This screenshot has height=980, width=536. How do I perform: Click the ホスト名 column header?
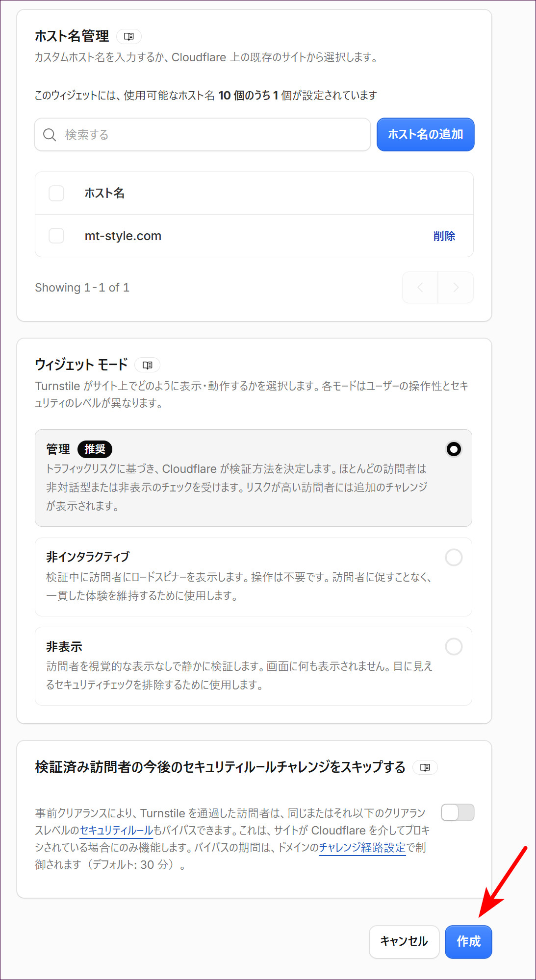[x=104, y=193]
